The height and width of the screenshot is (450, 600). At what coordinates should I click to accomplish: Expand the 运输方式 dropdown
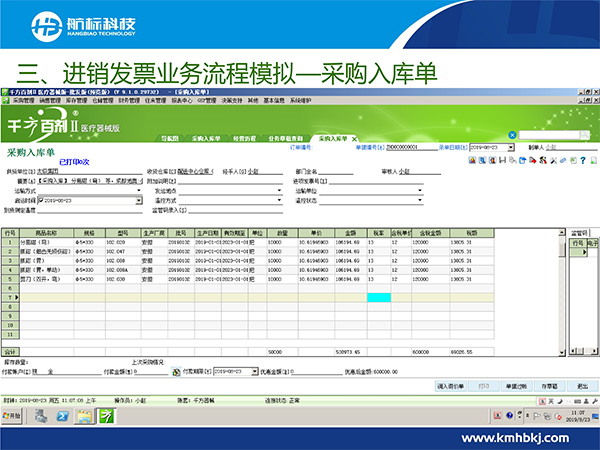click(x=139, y=191)
